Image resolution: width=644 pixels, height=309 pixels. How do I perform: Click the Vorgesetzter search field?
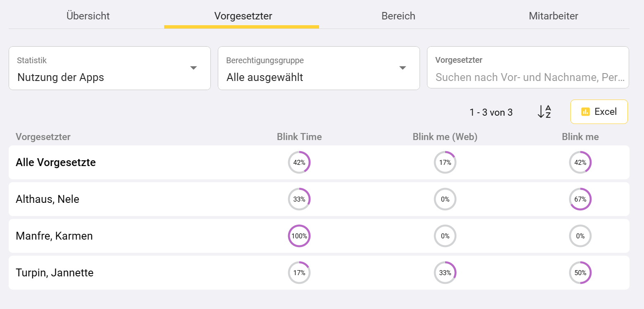(528, 77)
